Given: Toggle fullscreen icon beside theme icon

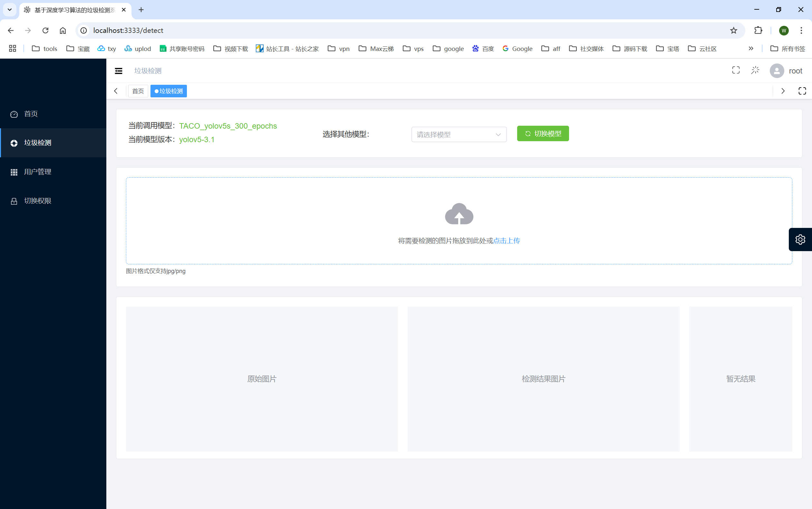Looking at the screenshot, I should pos(736,70).
